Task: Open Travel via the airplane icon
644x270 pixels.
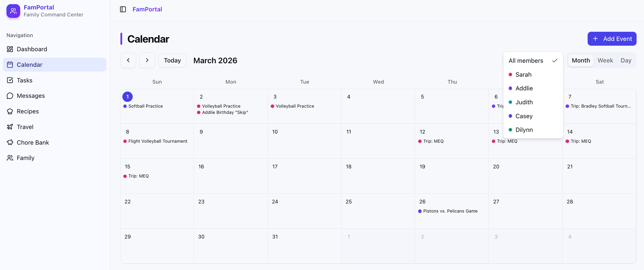Action: pos(10,127)
